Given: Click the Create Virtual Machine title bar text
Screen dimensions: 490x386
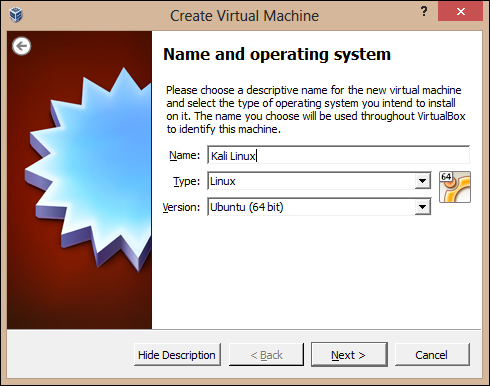Looking at the screenshot, I should point(244,16).
